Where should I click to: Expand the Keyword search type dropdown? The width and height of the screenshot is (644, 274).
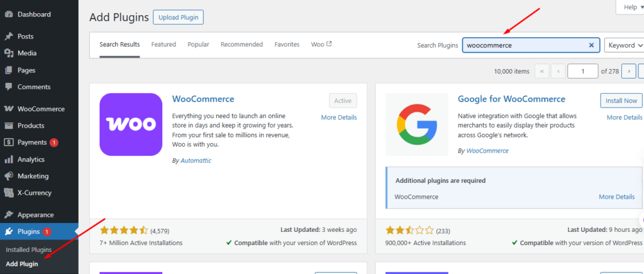click(x=624, y=45)
